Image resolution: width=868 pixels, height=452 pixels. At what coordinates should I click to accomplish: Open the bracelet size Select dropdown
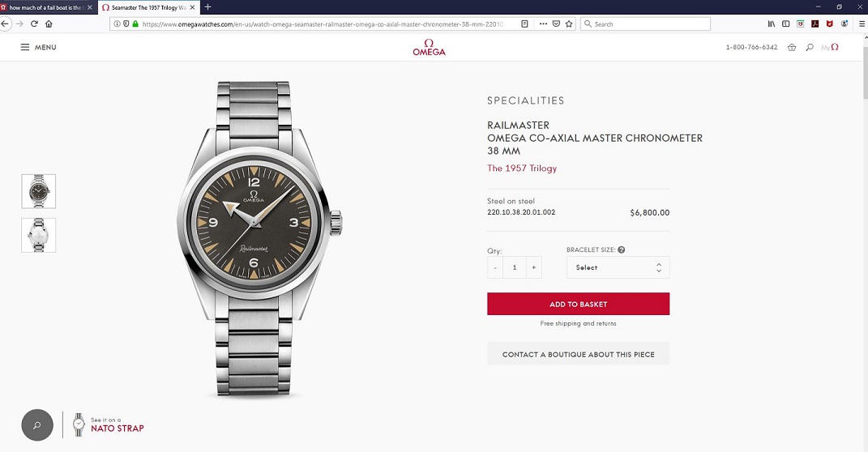point(618,267)
